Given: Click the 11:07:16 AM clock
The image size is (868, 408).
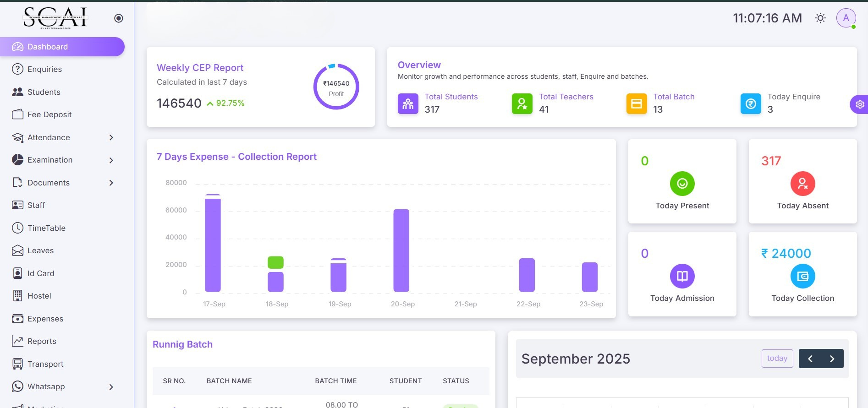Looking at the screenshot, I should pos(768,18).
